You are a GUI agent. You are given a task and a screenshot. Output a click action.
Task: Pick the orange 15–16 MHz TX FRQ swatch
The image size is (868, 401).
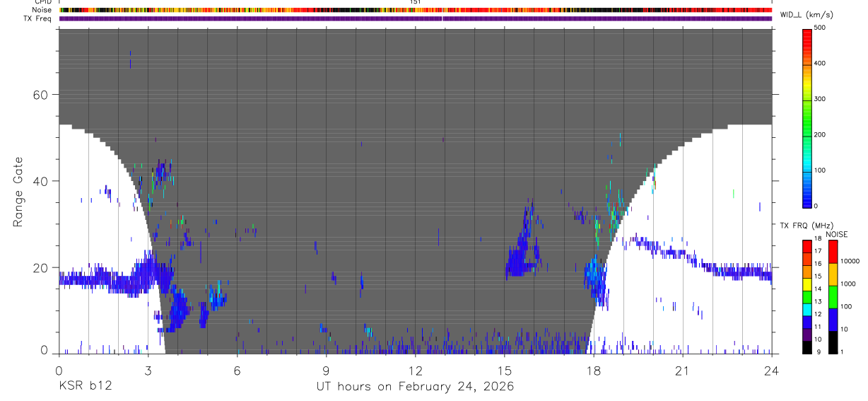coord(807,272)
